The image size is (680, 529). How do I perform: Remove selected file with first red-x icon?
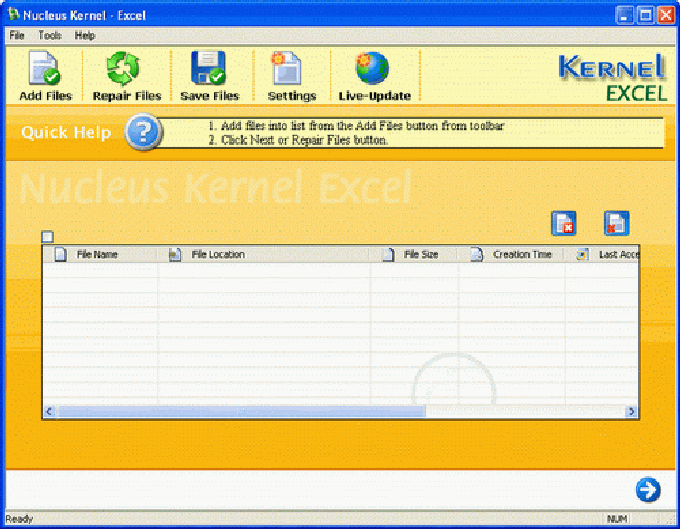563,223
